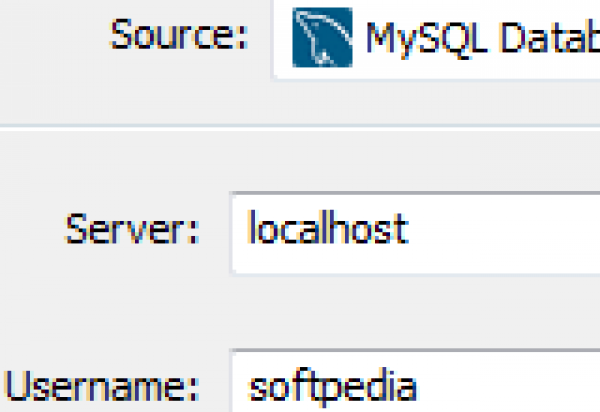Select the 'Username:' label text
Screen dimensions: 600x412
tap(102, 386)
